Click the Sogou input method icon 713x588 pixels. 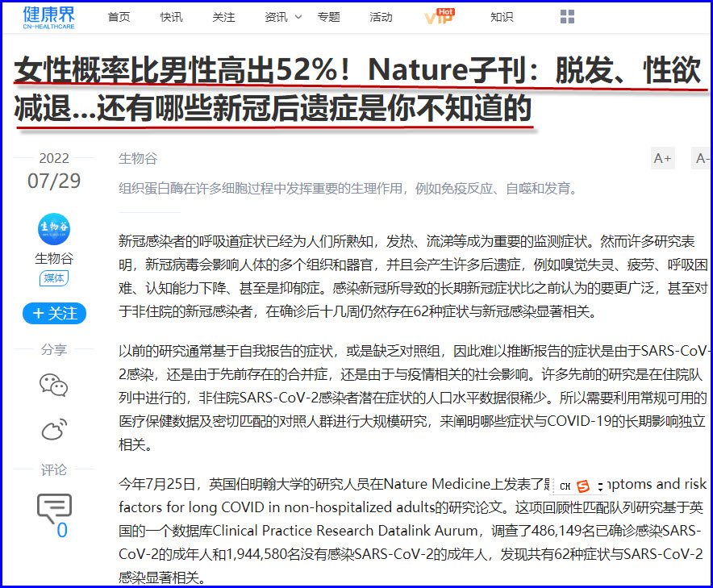pos(582,486)
